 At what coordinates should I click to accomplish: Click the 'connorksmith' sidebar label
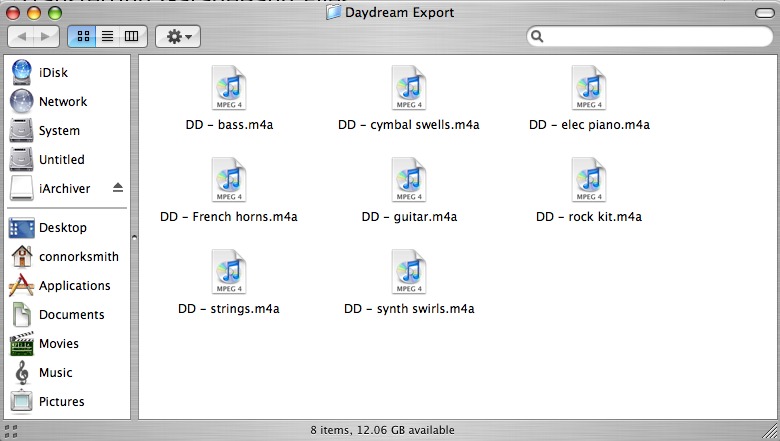point(79,257)
